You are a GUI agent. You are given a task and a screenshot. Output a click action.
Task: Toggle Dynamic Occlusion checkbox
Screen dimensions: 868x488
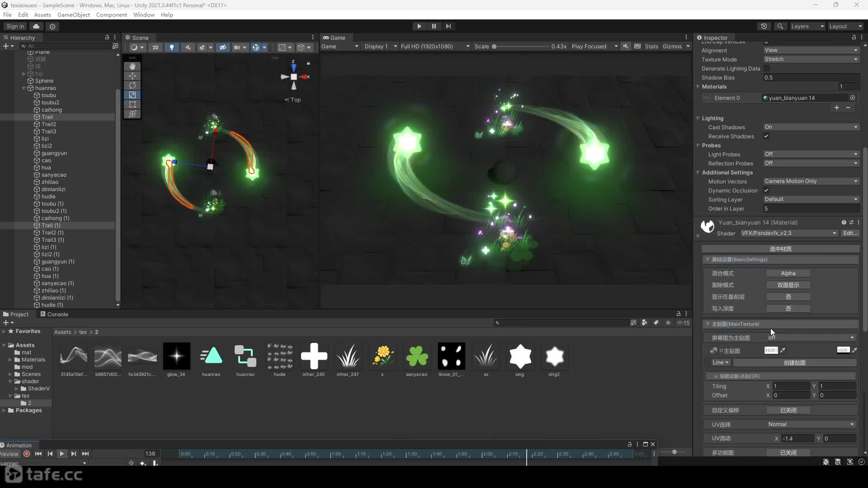click(x=766, y=190)
